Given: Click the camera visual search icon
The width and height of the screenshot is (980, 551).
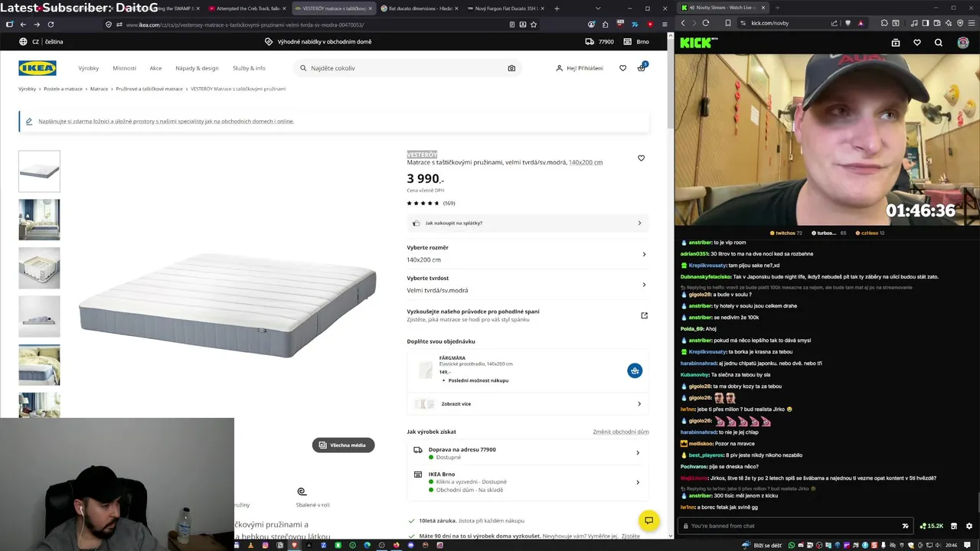Looking at the screenshot, I should 511,68.
